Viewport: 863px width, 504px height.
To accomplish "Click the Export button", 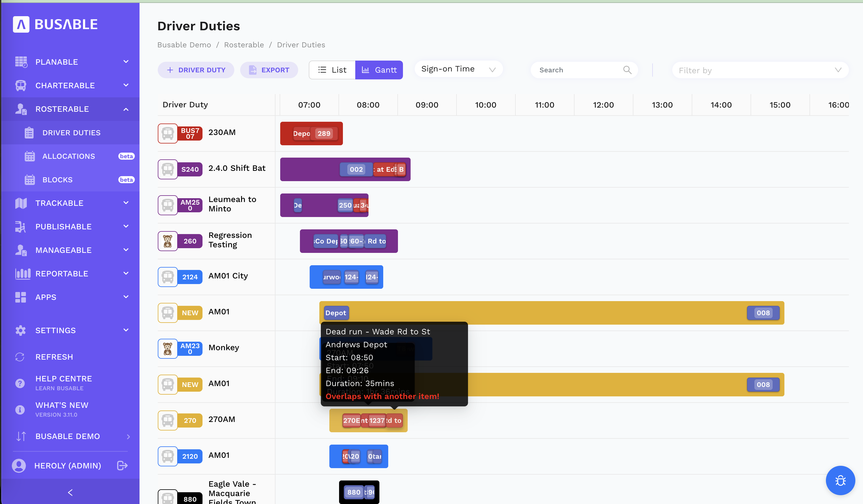I will coord(269,70).
